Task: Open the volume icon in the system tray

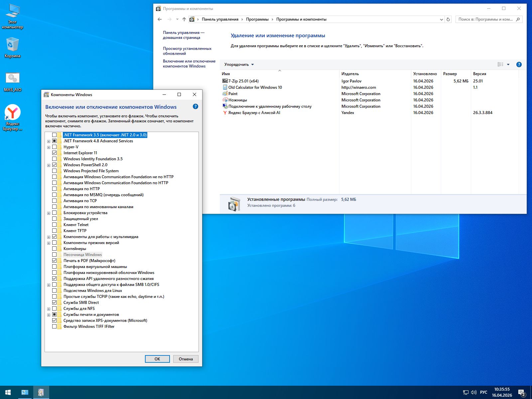Action: click(474, 392)
